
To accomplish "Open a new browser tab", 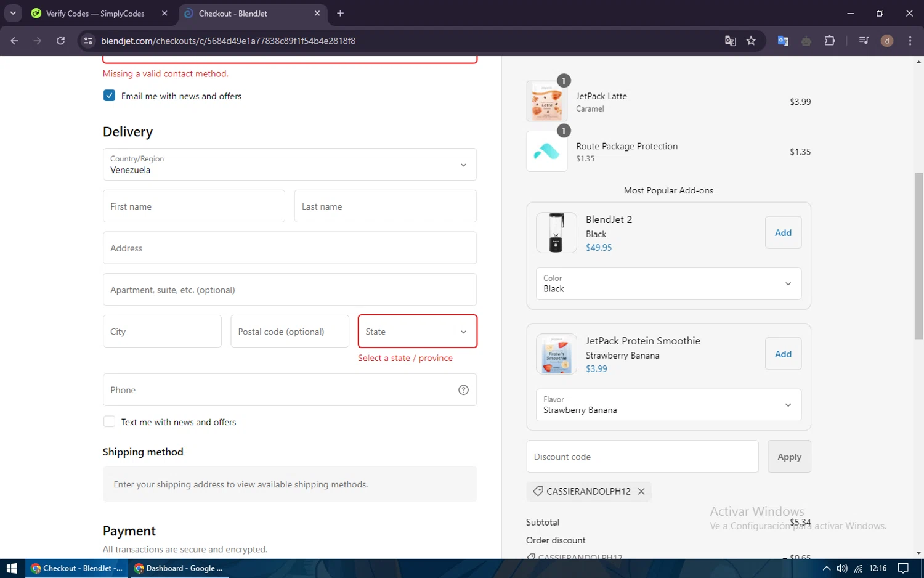I will tap(340, 13).
